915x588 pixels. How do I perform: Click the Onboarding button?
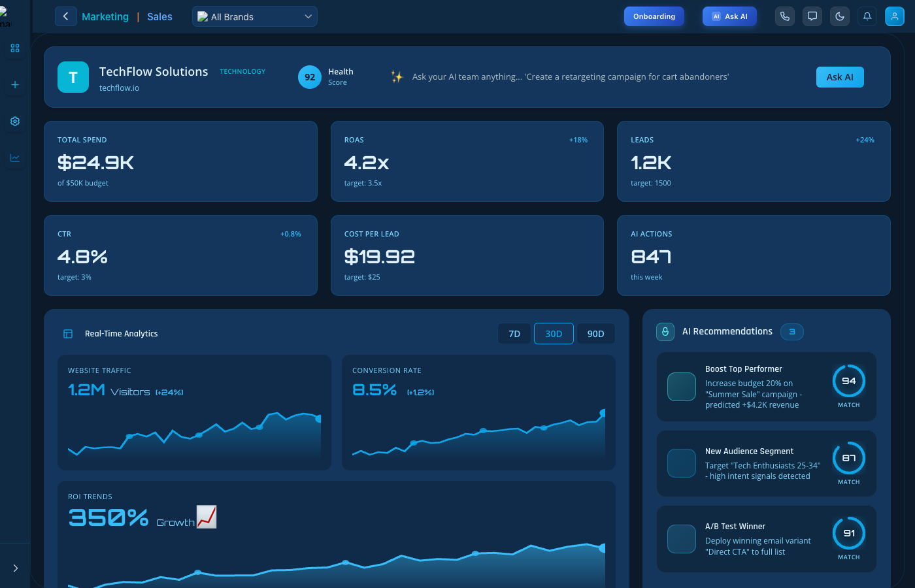coord(654,16)
